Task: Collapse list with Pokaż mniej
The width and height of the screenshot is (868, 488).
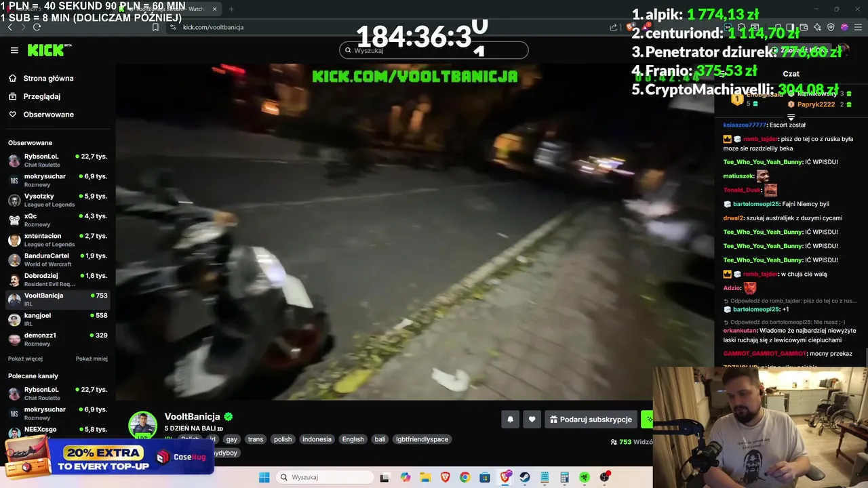Action: 92,359
